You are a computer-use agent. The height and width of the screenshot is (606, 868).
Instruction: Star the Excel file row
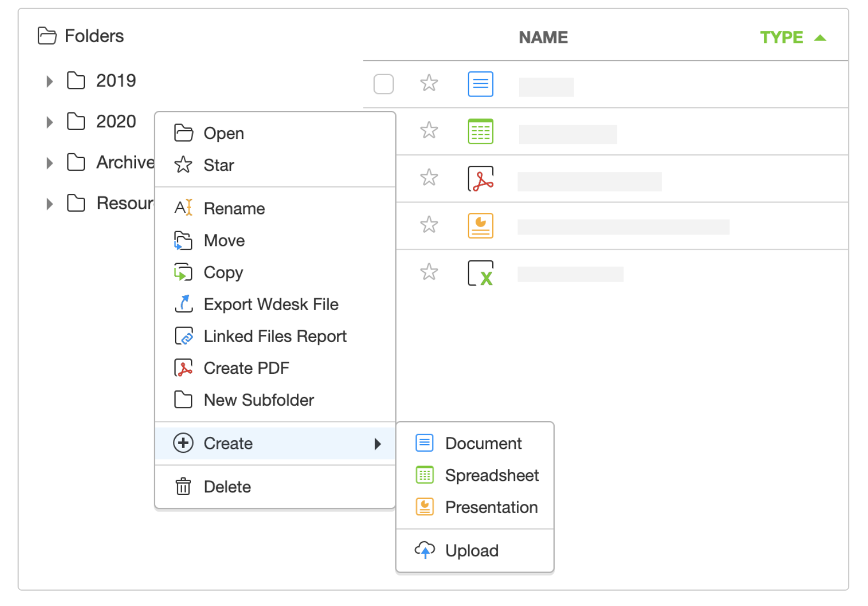point(429,272)
